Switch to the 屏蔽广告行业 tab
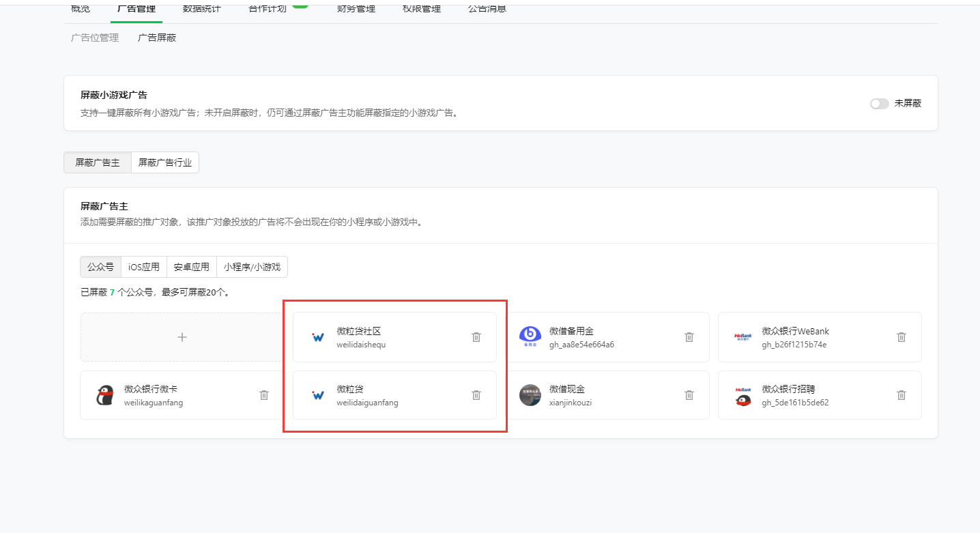The image size is (980, 533). point(165,162)
